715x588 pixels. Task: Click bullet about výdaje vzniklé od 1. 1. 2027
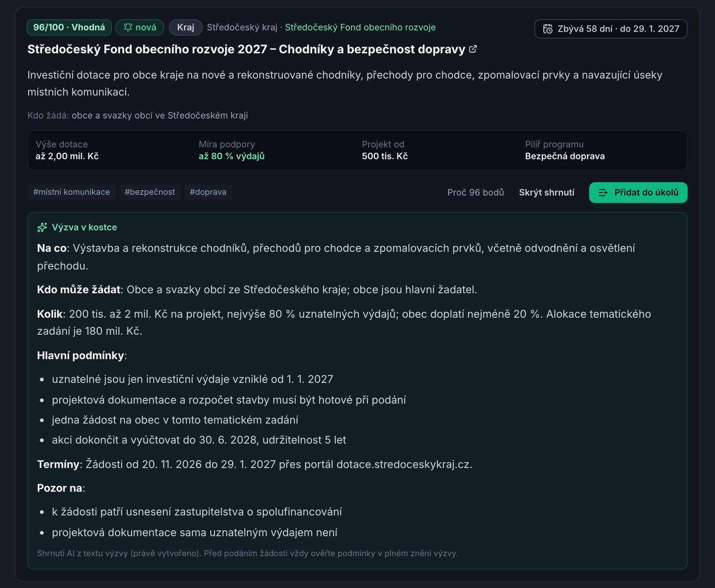coord(193,379)
